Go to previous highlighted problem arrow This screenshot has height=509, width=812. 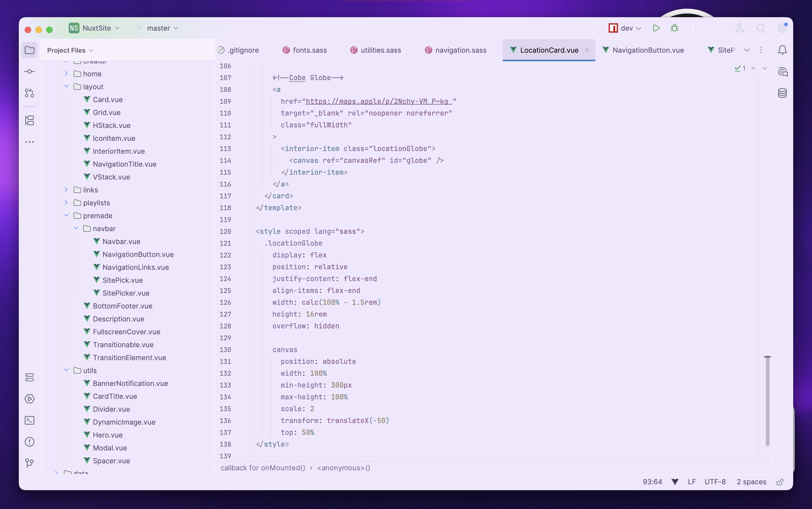753,68
